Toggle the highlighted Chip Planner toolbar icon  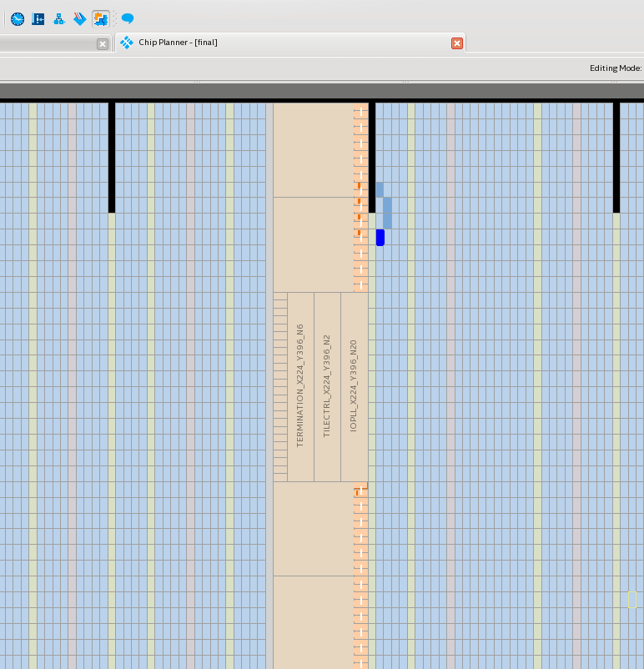(x=101, y=18)
